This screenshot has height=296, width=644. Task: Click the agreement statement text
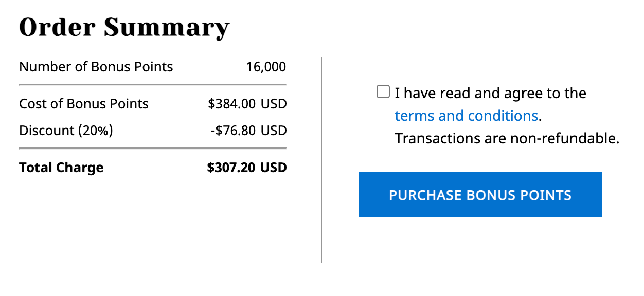coord(489,93)
